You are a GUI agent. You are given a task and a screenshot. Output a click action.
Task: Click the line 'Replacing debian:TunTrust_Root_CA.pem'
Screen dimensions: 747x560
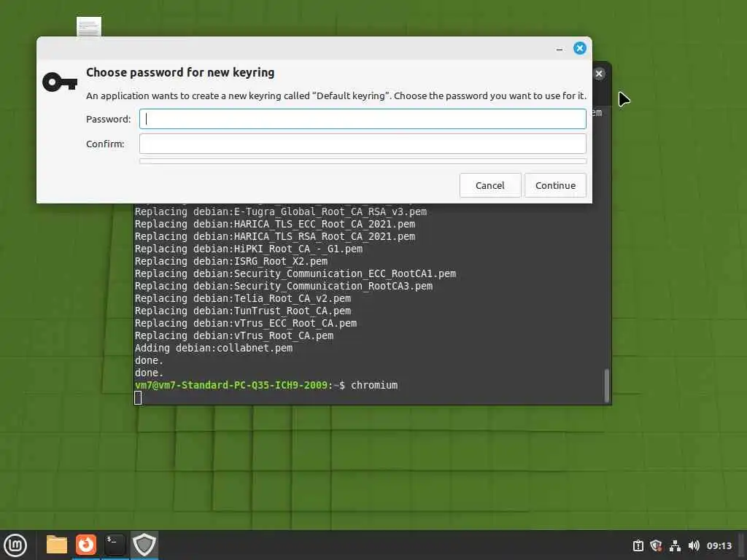point(243,311)
